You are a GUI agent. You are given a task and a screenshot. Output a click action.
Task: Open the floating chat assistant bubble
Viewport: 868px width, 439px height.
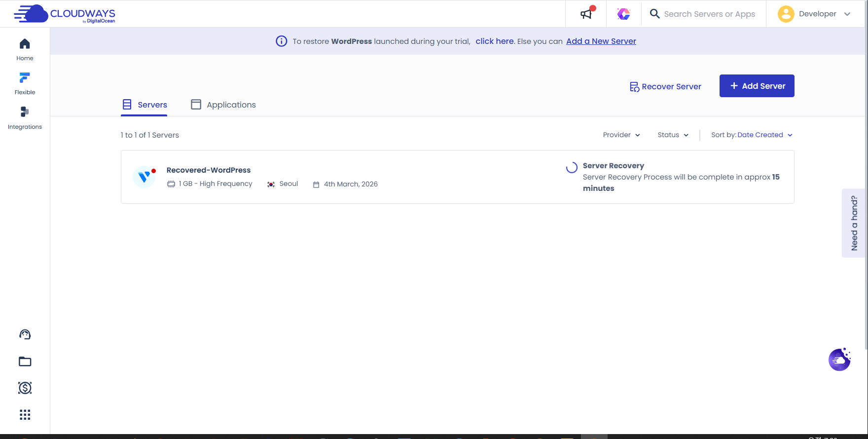839,360
